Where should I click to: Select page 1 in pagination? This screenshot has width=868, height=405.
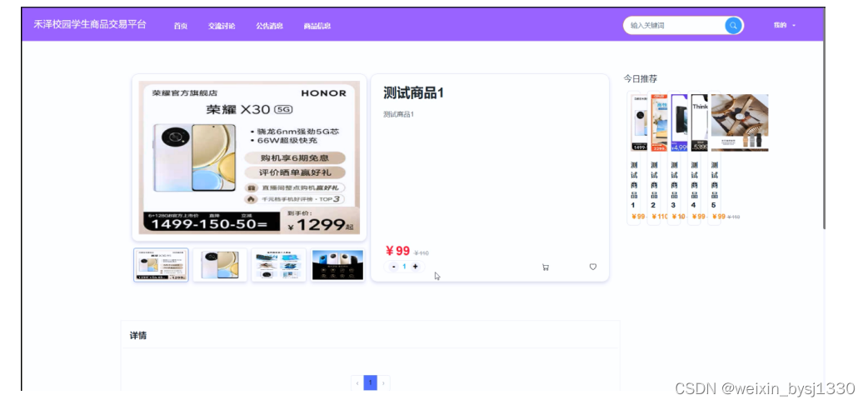[x=371, y=382]
